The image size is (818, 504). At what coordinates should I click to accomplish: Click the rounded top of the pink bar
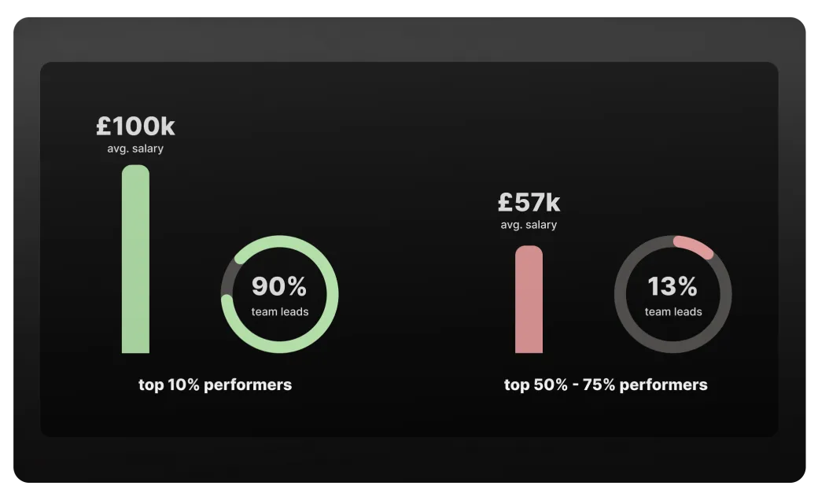point(529,251)
